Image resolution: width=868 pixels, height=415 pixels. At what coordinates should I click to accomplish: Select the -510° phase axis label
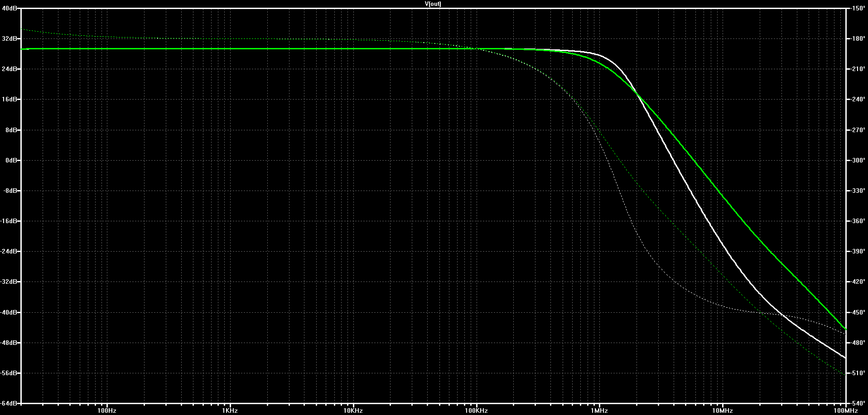(x=858, y=373)
